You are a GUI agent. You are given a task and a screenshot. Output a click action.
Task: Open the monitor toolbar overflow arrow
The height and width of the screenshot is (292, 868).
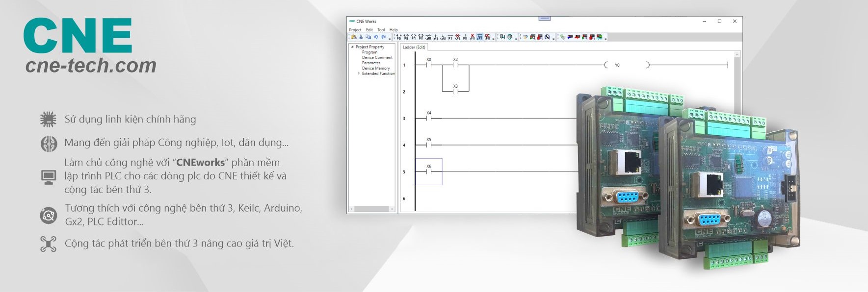553,38
